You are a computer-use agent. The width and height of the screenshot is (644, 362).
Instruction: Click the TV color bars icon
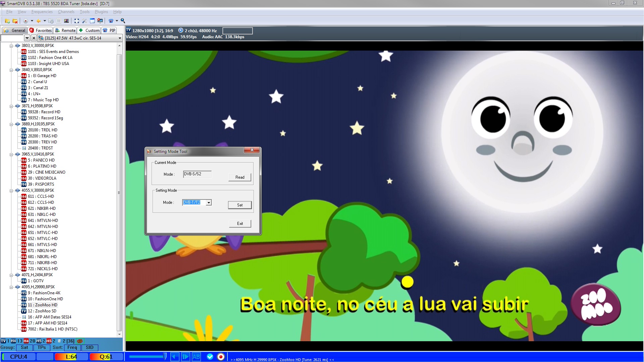(66, 21)
